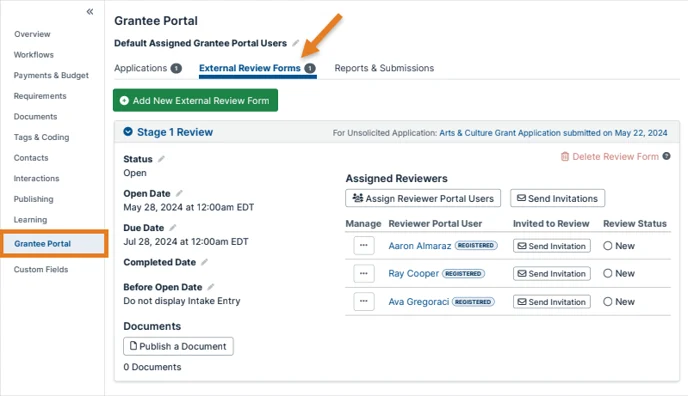Open Custom Fields in the sidebar

41,269
